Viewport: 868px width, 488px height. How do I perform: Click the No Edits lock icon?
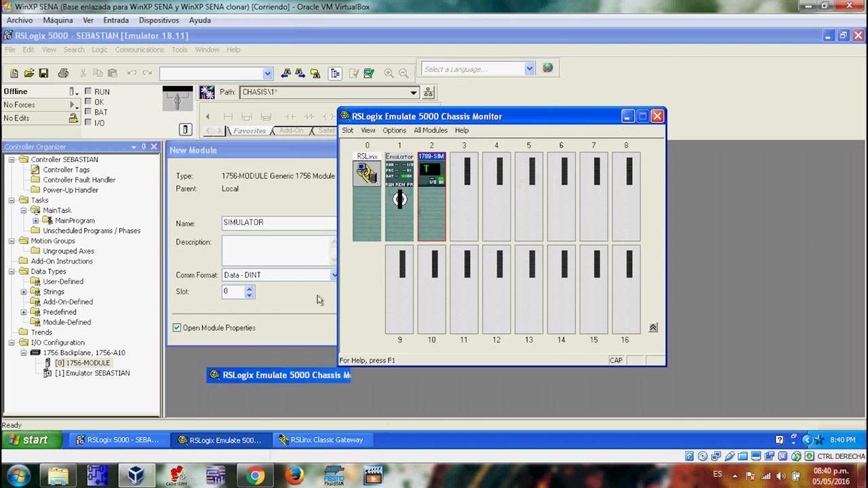[x=73, y=118]
